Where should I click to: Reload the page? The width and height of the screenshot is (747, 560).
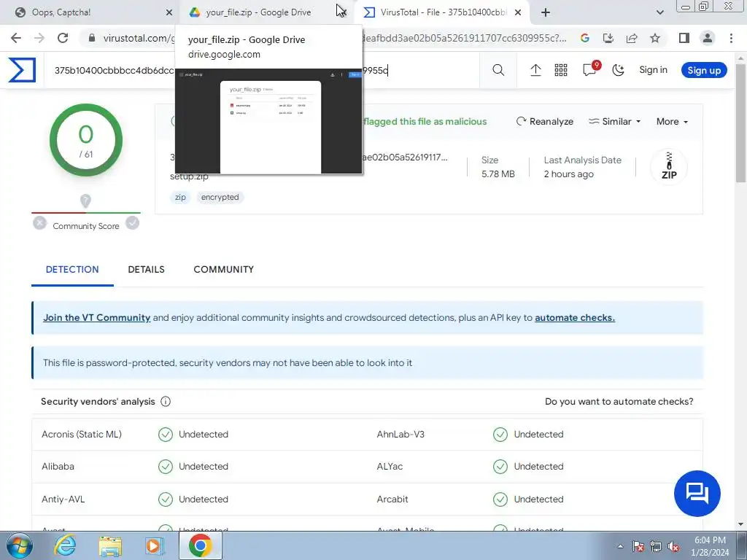(63, 38)
